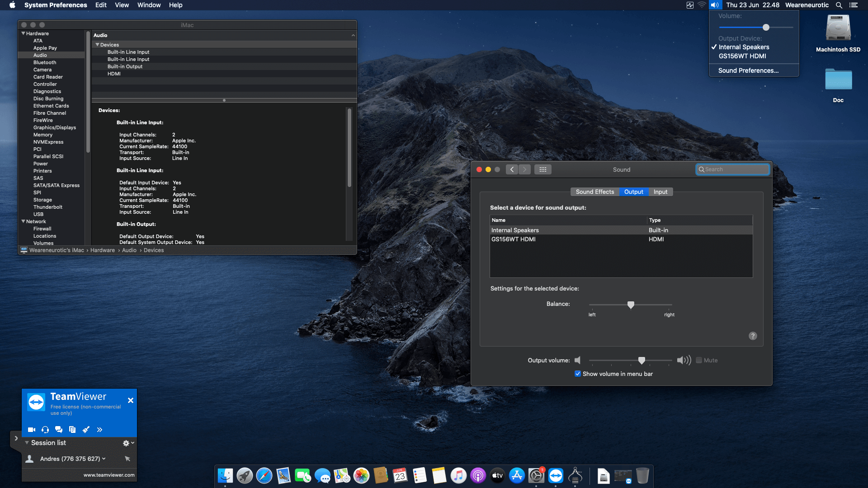Open TeamViewer session settings gear dropdown
The width and height of the screenshot is (868, 488).
click(x=128, y=443)
